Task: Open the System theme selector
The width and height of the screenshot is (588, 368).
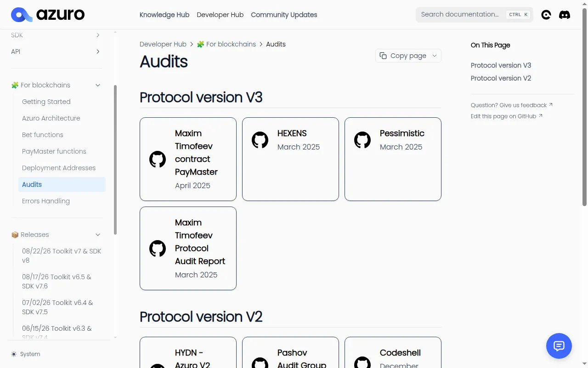Action: [x=26, y=354]
